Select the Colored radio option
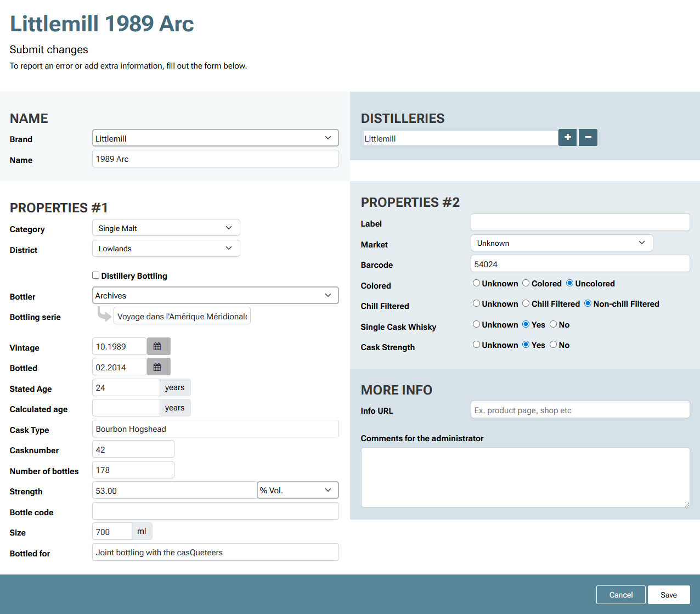This screenshot has height=614, width=700. click(526, 283)
